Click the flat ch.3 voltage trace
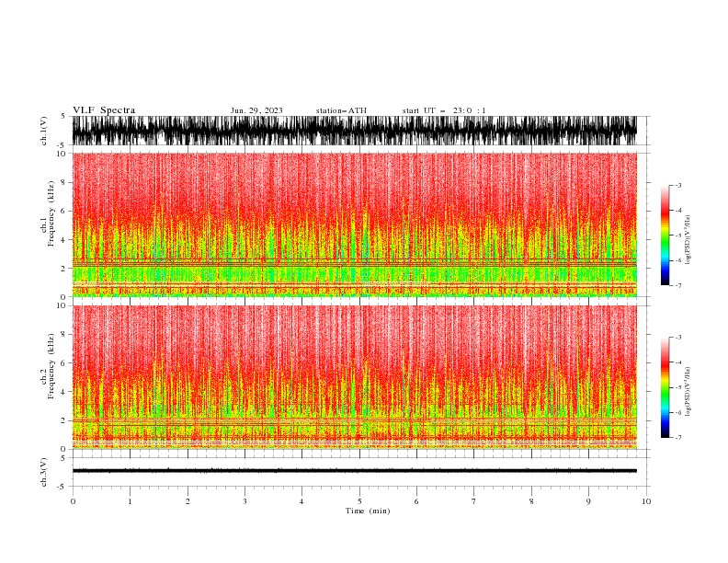728x563 pixels. (x=354, y=471)
